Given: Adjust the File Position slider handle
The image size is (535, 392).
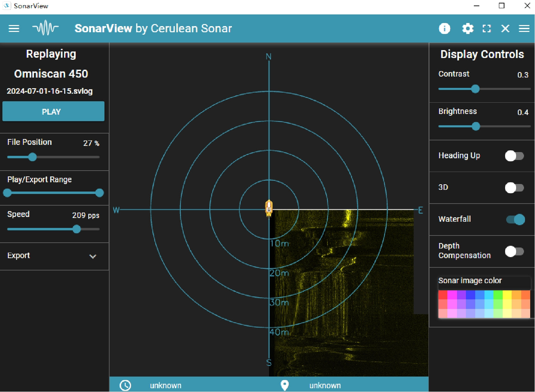Looking at the screenshot, I should click(x=33, y=157).
